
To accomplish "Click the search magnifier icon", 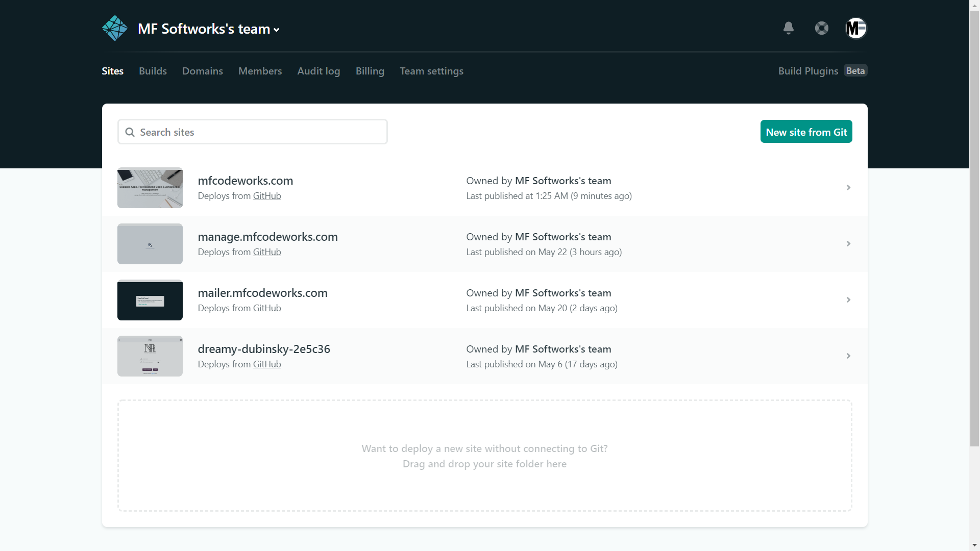I will point(130,132).
